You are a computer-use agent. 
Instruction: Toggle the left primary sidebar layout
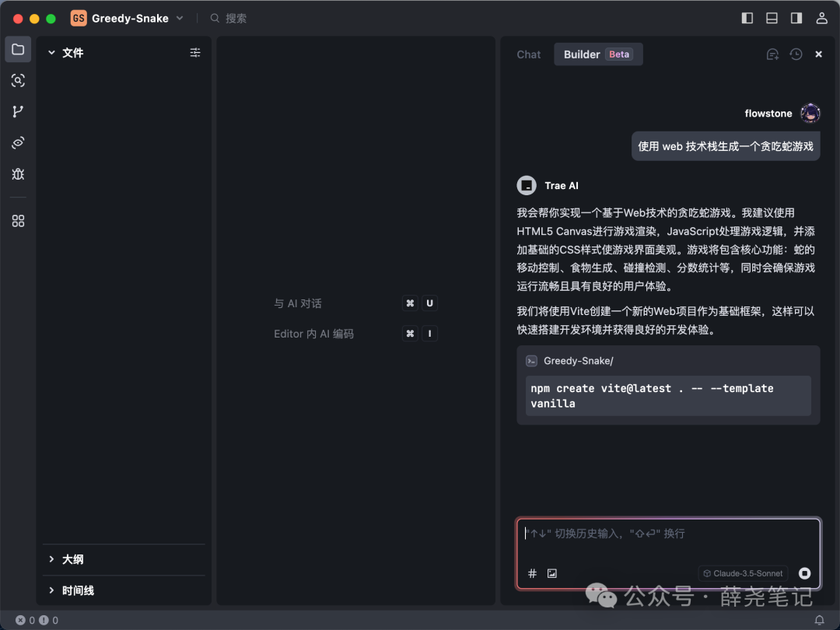pos(747,18)
